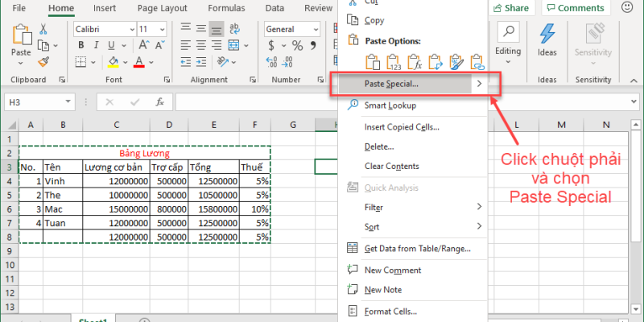Click the red Font Color swatch
Screen dimensions: 644x322
tap(140, 62)
